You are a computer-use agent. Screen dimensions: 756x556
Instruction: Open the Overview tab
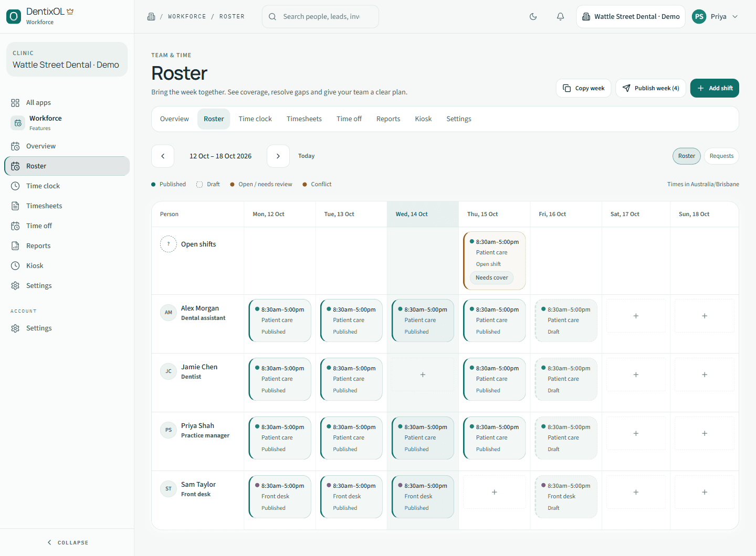174,119
